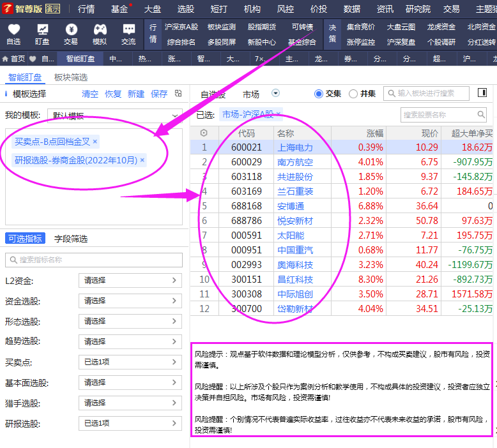
Task: Click the home icon beside 首页
Action: pos(5,59)
